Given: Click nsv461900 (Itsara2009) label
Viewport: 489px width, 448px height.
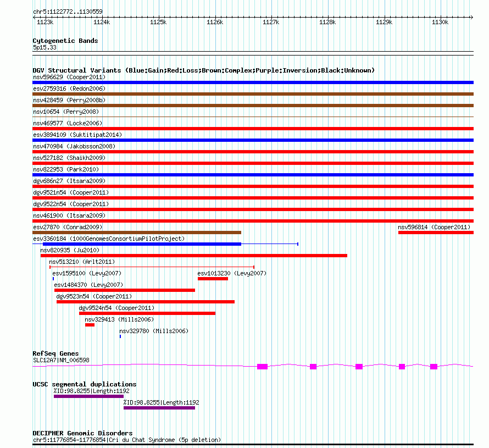Looking at the screenshot, I should pos(69,215).
